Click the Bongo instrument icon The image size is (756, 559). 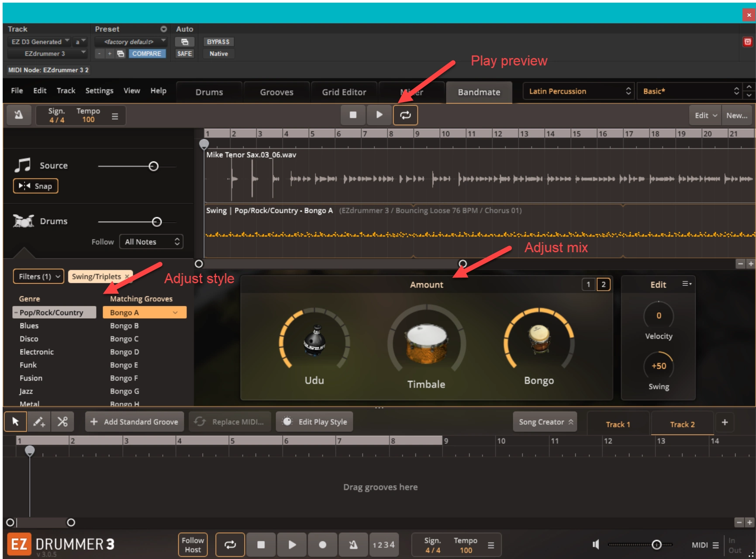539,339
